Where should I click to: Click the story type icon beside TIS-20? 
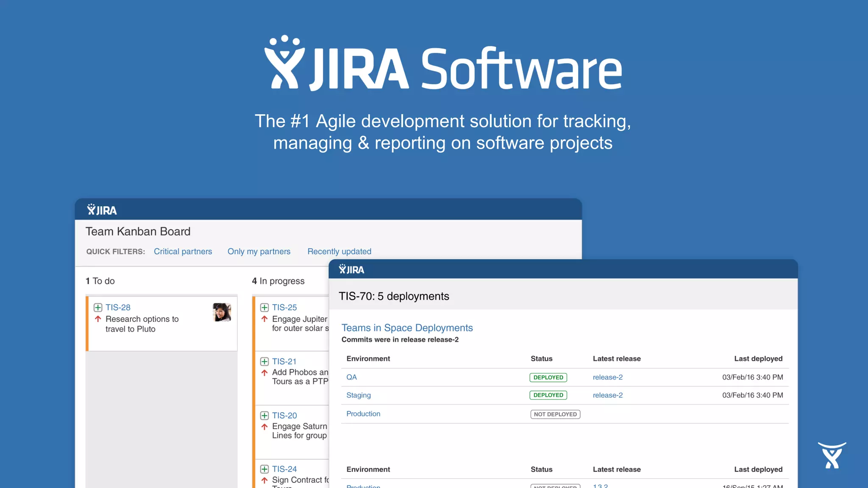(264, 416)
